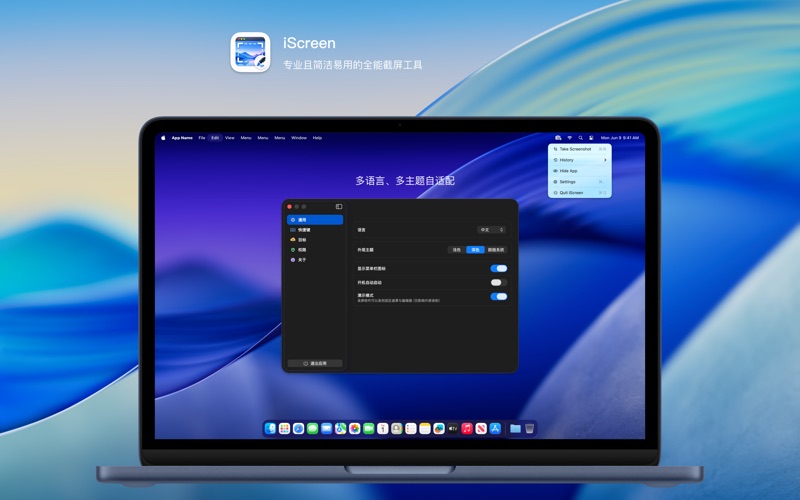800x500 pixels.
Task: Click the control icon beside the clock
Action: [x=591, y=138]
